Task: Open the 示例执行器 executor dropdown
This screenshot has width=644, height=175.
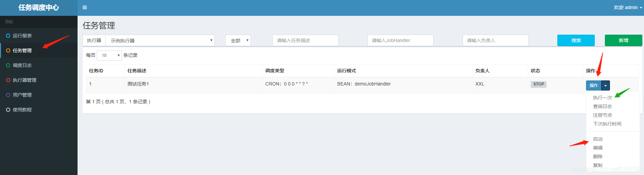Action: coord(160,40)
